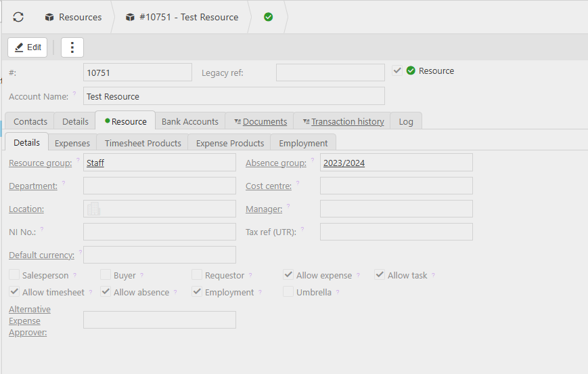Click help icon next to Allow expense

click(358, 275)
